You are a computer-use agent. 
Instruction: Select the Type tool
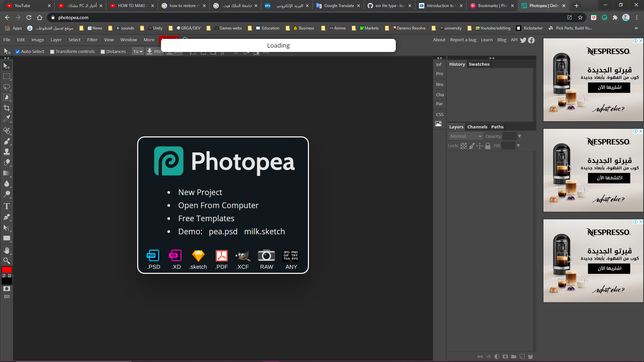point(7,206)
